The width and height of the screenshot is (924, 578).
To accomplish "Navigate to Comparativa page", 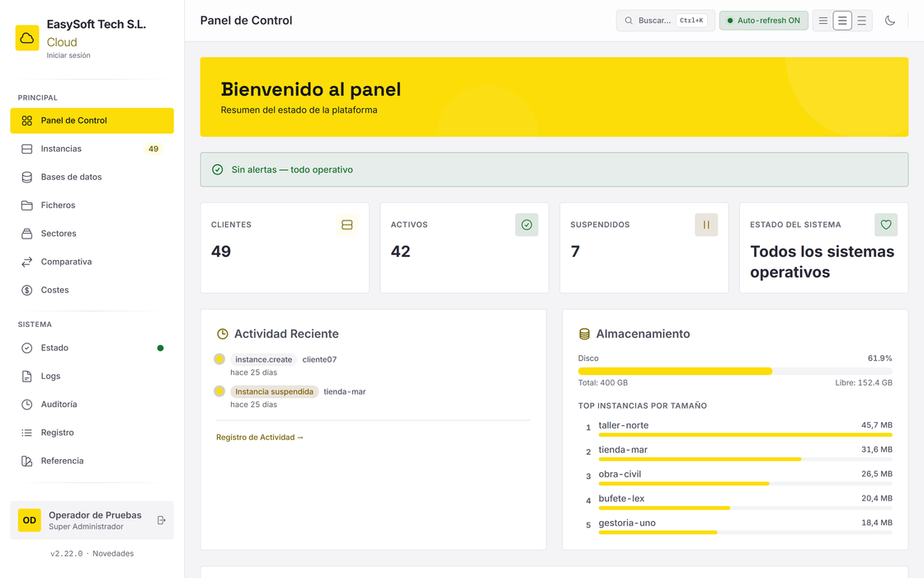I will pyautogui.click(x=92, y=263).
